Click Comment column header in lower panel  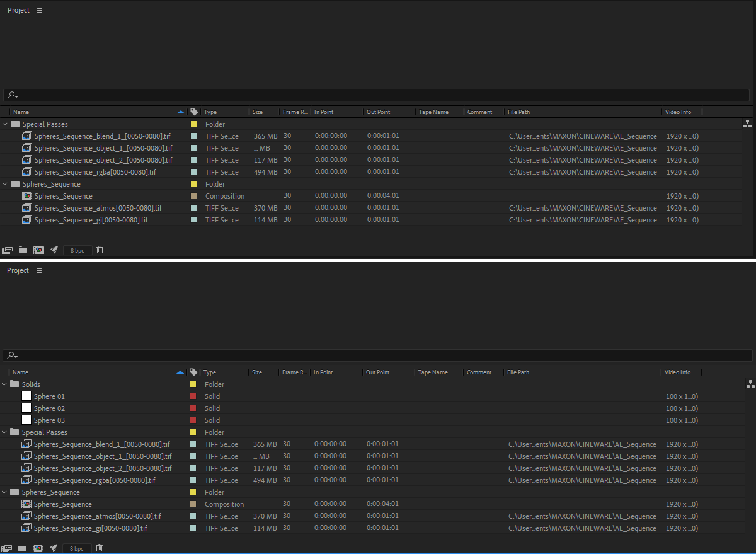coord(479,372)
